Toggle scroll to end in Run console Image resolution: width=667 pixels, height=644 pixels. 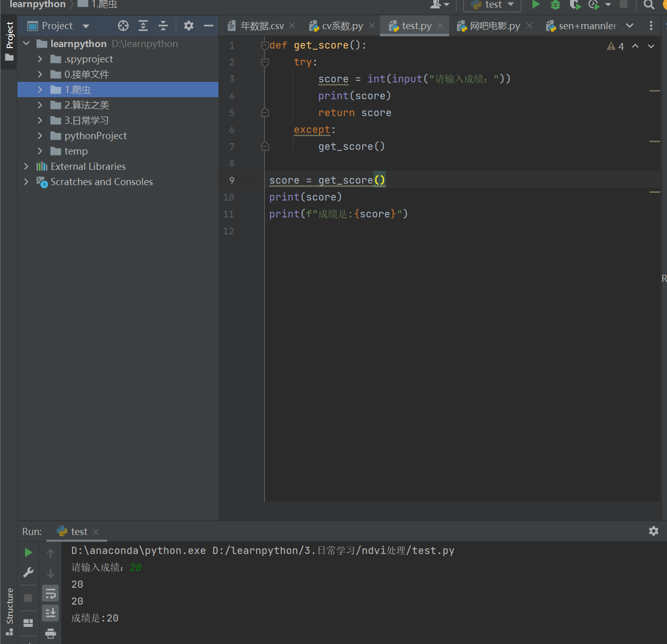coord(50,613)
